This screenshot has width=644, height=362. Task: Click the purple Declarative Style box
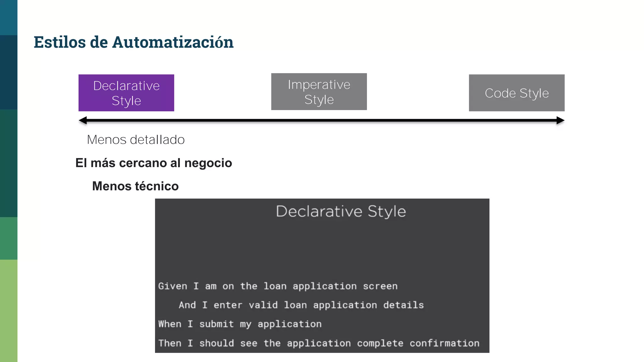pyautogui.click(x=126, y=93)
